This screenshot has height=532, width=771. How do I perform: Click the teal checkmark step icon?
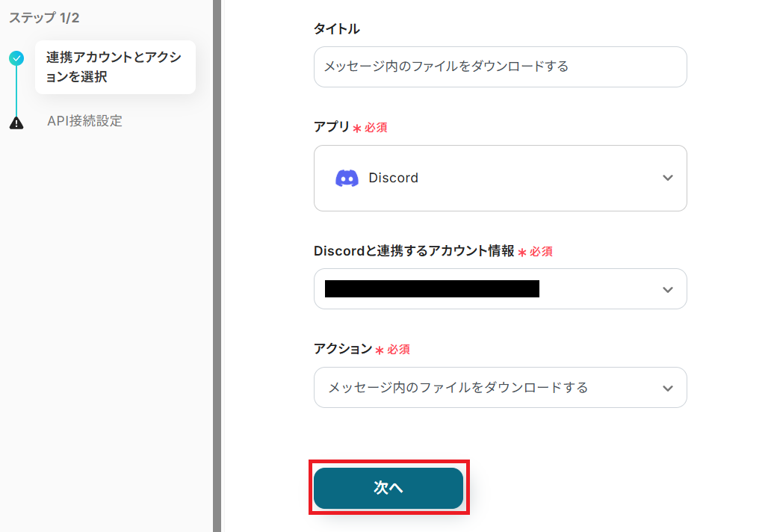point(16,58)
